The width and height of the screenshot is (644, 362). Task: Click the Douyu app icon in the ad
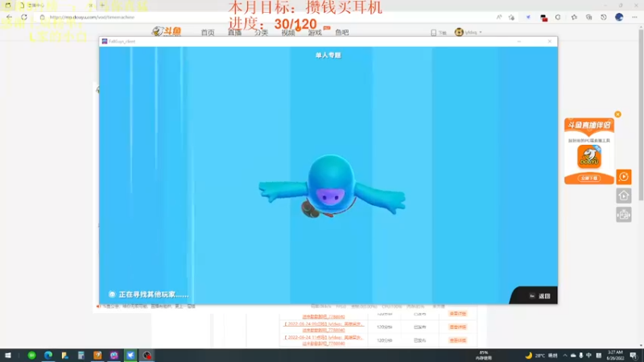click(589, 157)
